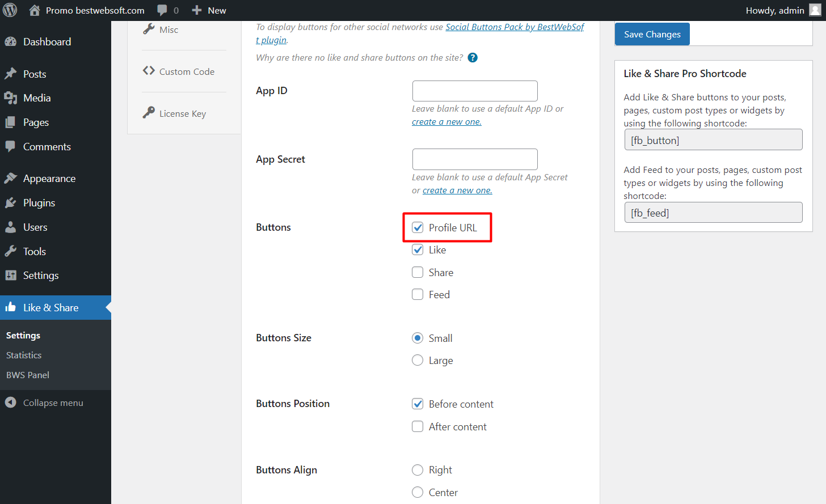Click the plus icon next to New

pos(197,10)
